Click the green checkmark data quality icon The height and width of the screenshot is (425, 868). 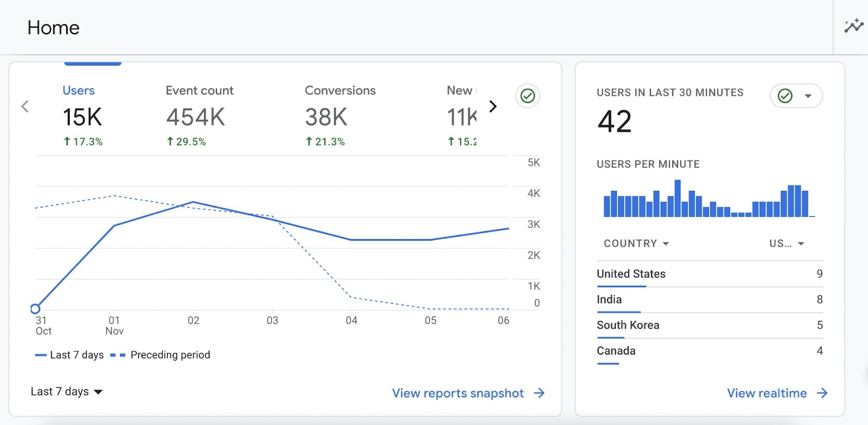(x=527, y=96)
